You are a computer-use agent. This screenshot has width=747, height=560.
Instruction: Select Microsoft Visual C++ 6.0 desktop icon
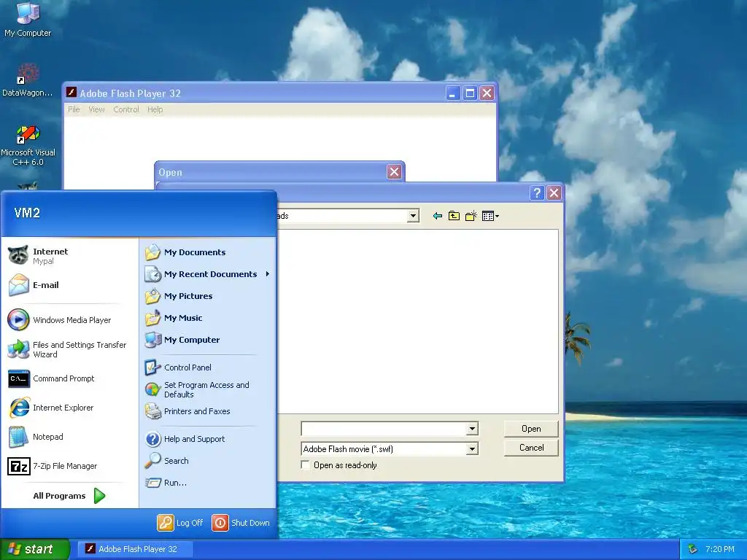click(x=28, y=145)
